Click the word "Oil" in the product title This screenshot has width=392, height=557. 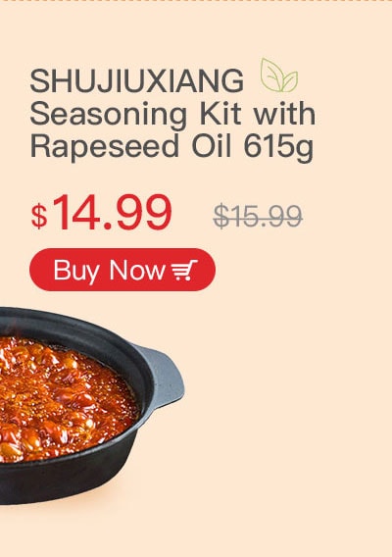tap(212, 146)
